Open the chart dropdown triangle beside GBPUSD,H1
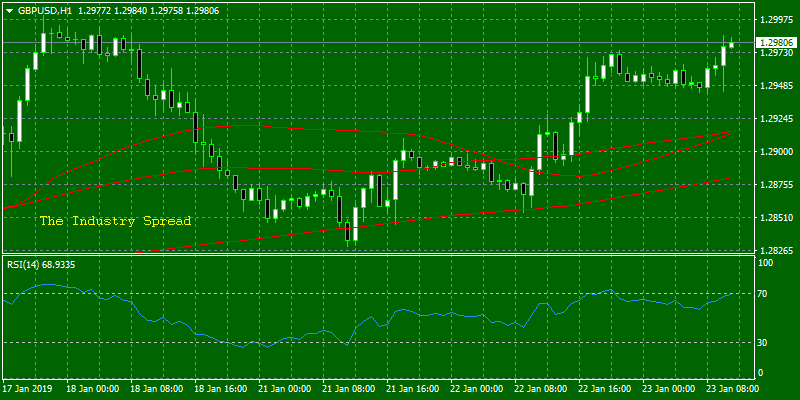The width and height of the screenshot is (800, 400). (9, 10)
